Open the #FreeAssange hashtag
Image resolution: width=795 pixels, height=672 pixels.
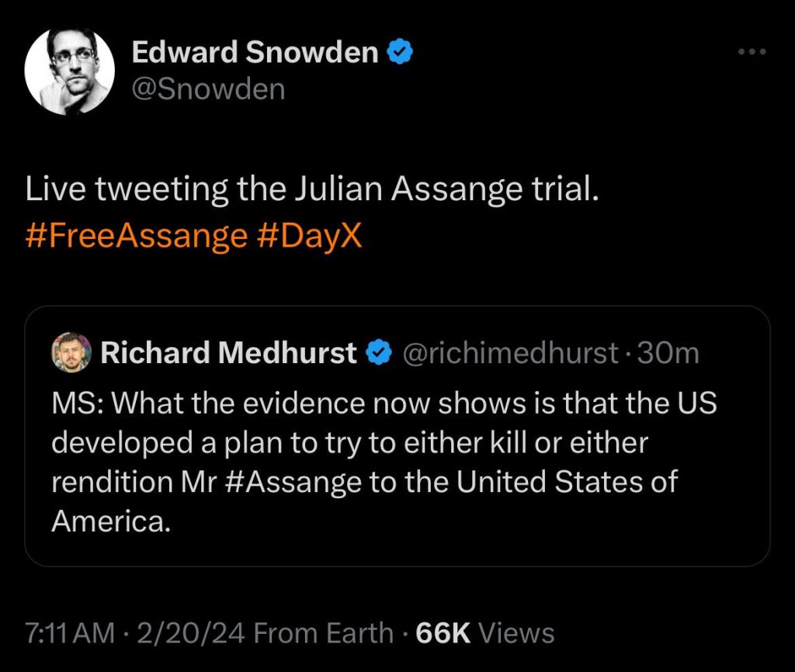pos(136,235)
